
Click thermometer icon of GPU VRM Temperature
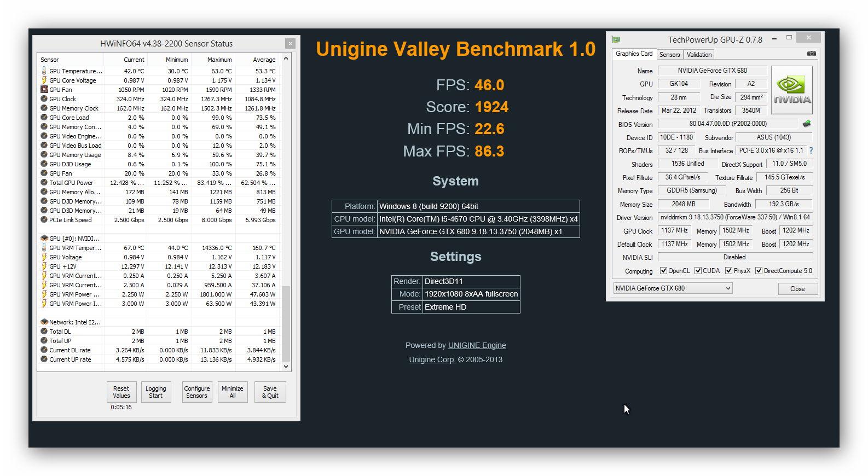pos(44,248)
